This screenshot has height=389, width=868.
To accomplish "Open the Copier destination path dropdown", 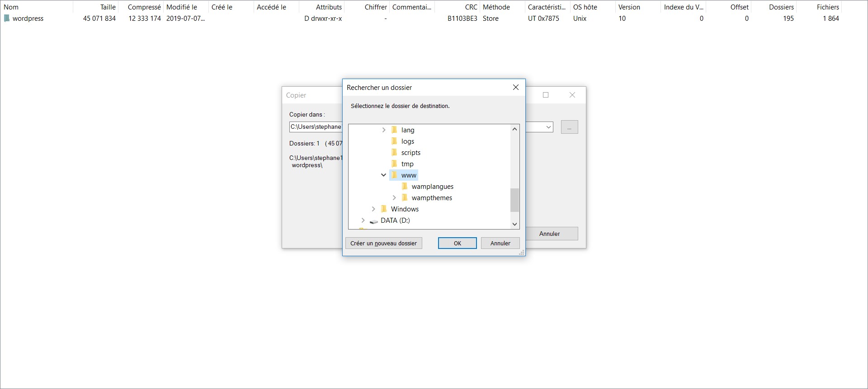I will (x=548, y=127).
